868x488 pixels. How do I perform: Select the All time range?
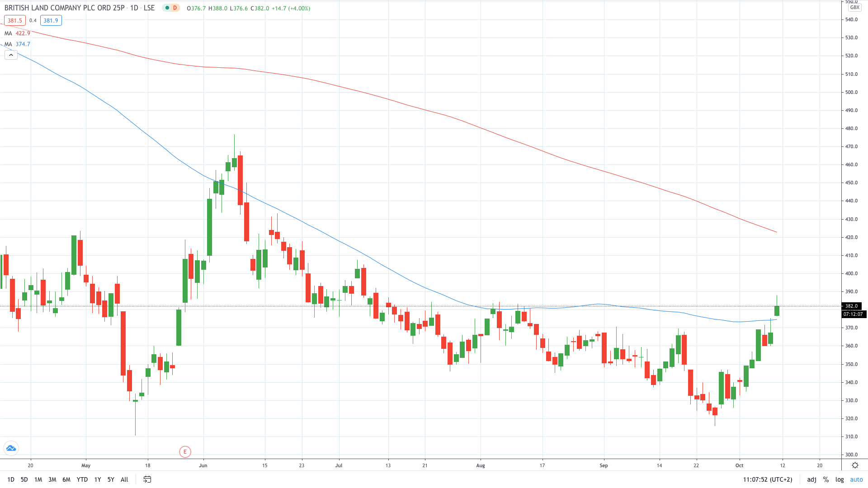tap(125, 479)
